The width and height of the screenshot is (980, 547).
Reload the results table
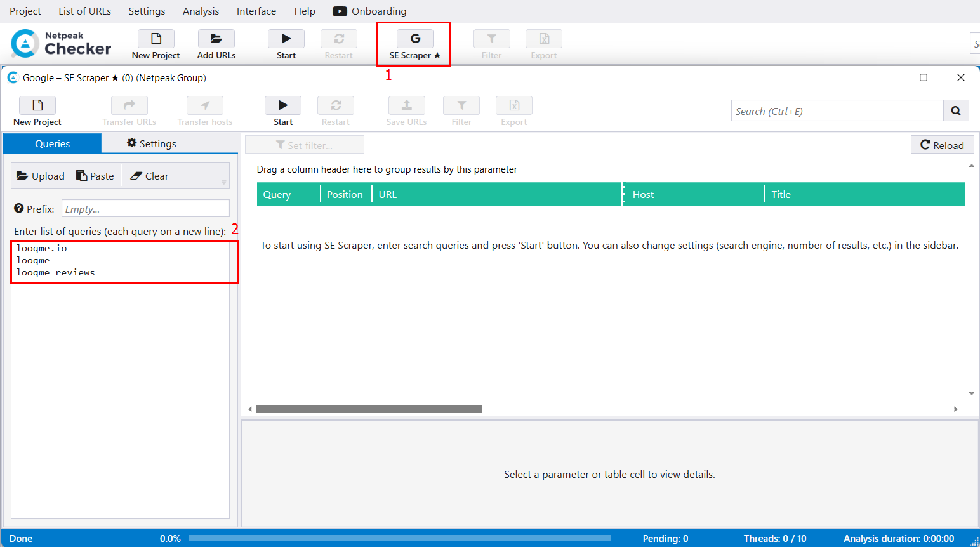coord(943,145)
